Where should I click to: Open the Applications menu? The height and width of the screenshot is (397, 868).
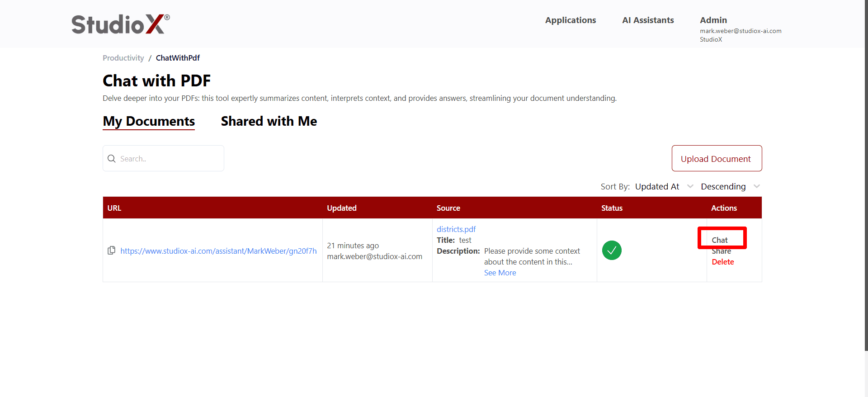point(571,20)
